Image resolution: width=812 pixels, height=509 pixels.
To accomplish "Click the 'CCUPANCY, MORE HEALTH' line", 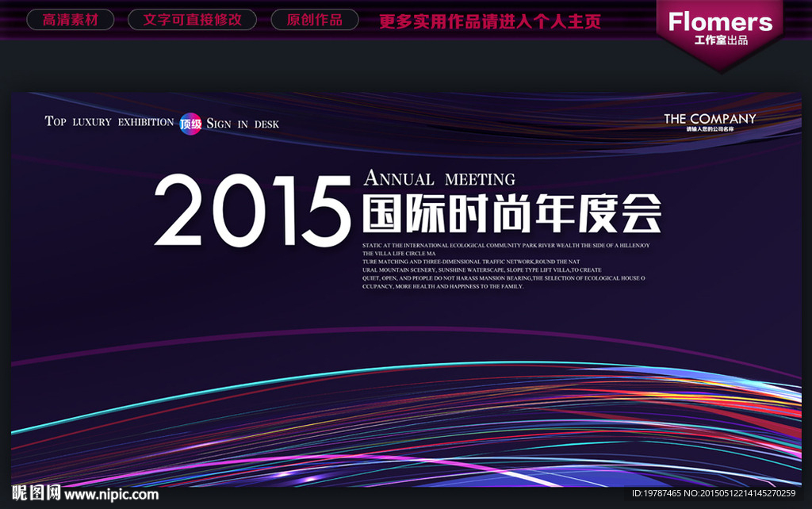I will click(x=442, y=286).
